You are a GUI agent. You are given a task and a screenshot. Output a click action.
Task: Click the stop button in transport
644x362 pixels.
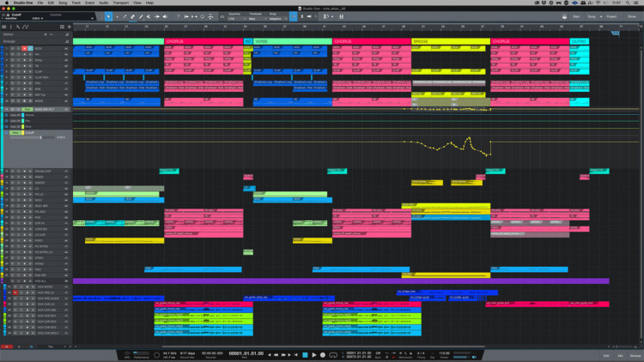click(305, 354)
